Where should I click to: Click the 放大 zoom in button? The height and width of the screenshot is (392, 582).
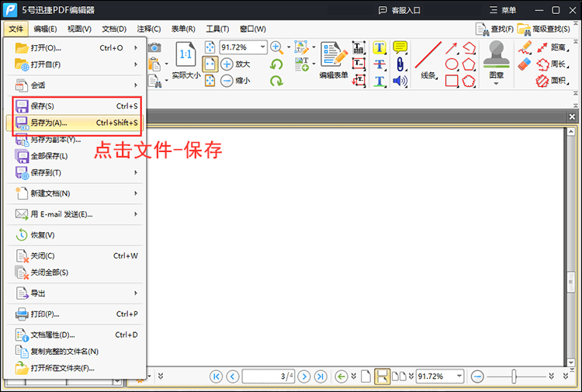coord(235,64)
